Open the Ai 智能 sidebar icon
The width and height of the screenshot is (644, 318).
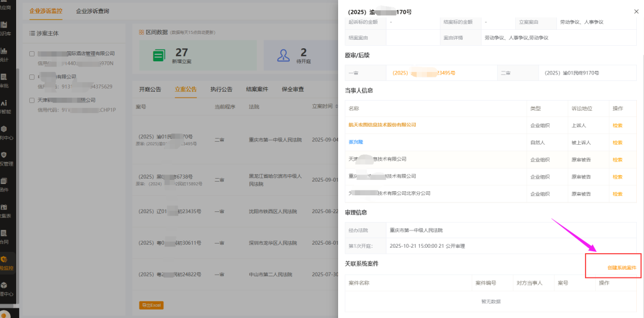(4, 103)
